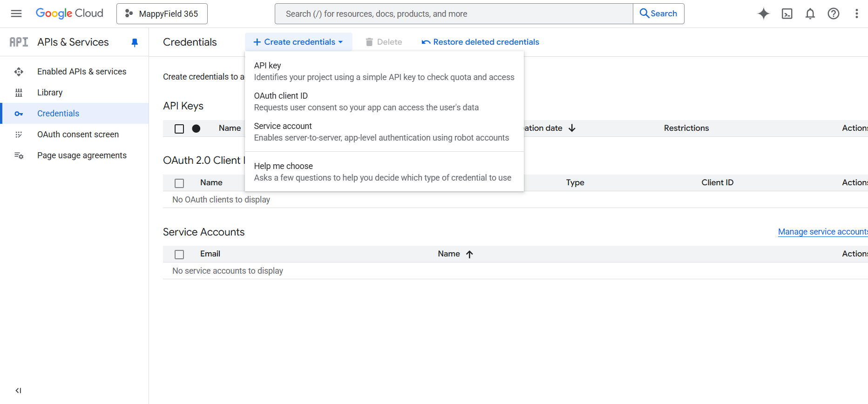Open the help question mark menu

point(834,13)
